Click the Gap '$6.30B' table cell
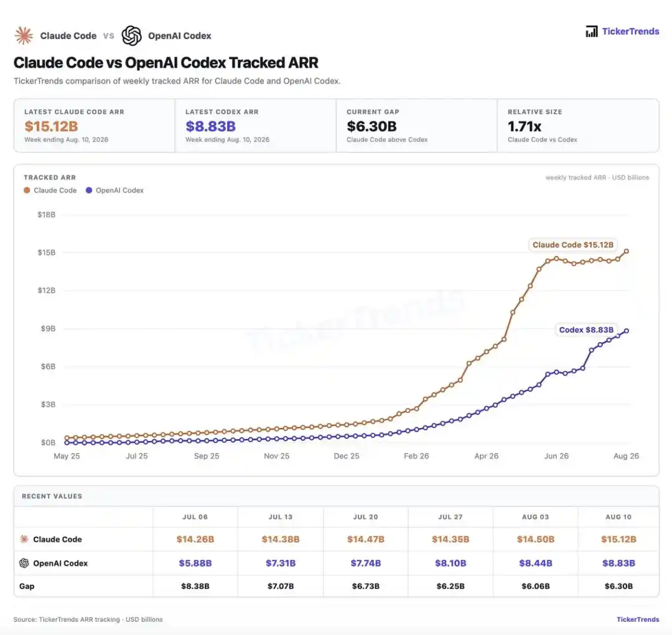 click(x=618, y=586)
